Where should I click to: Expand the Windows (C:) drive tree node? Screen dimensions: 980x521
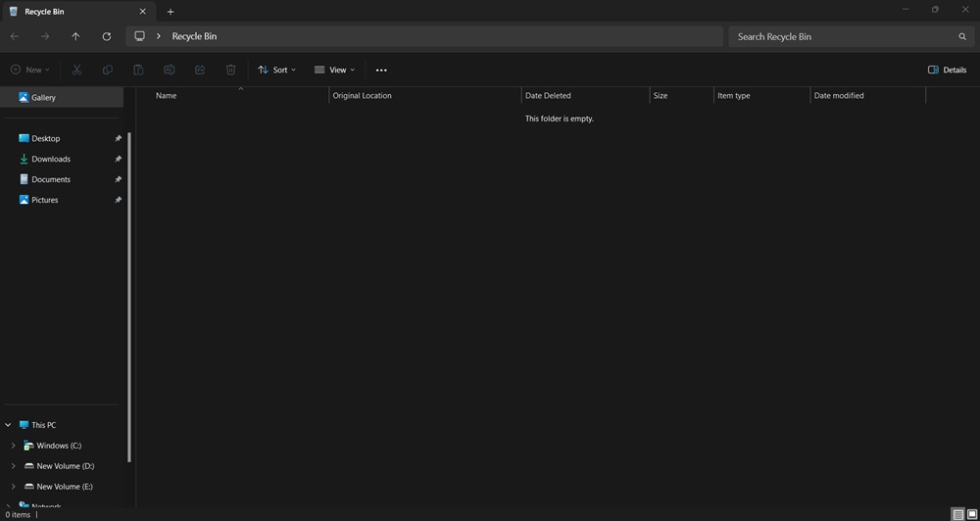click(x=13, y=446)
